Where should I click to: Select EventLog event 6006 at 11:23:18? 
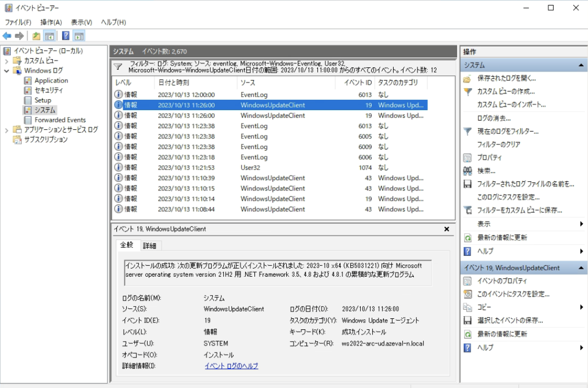[271, 157]
